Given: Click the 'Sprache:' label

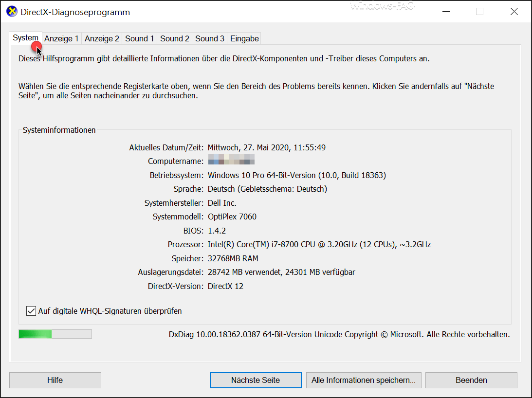Looking at the screenshot, I should pyautogui.click(x=188, y=189).
